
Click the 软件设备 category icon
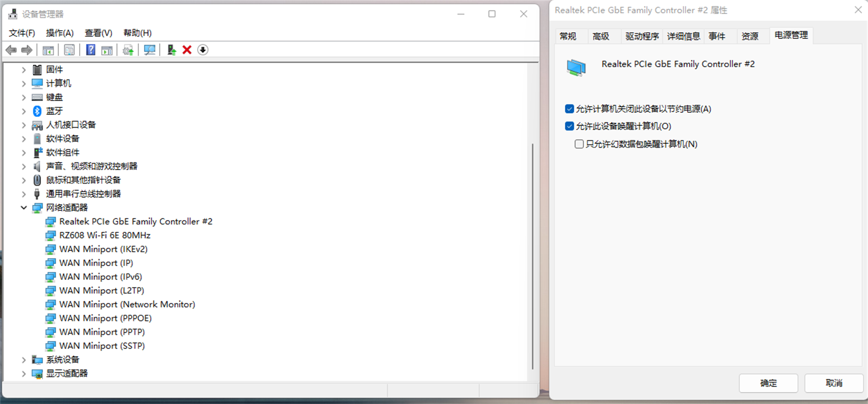37,139
